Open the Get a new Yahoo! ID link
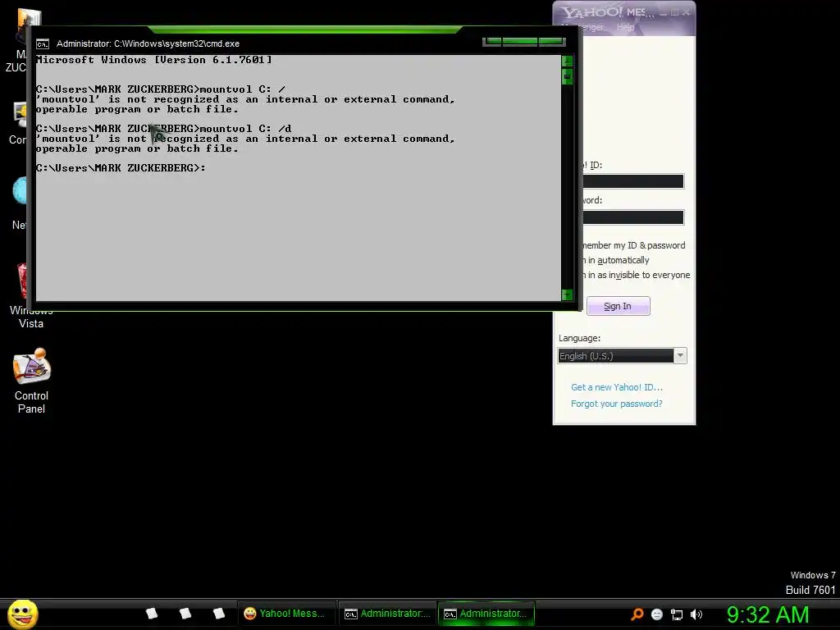840x630 pixels. click(x=617, y=387)
